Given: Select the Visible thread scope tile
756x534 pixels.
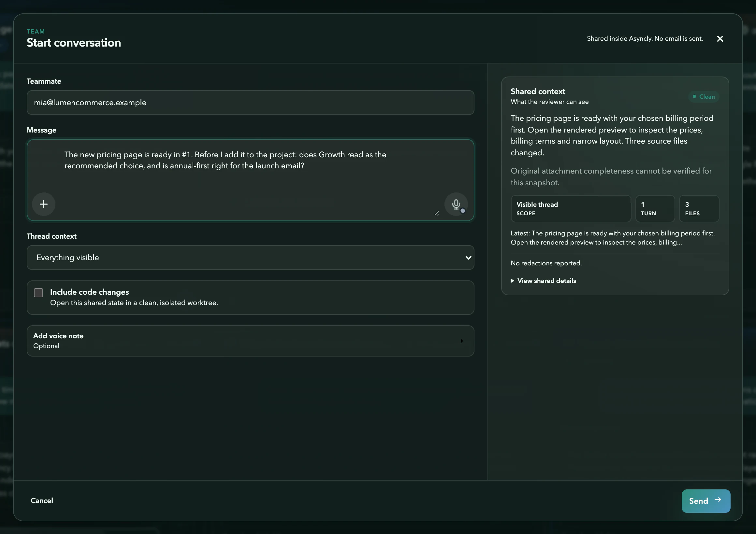Looking at the screenshot, I should tap(571, 209).
